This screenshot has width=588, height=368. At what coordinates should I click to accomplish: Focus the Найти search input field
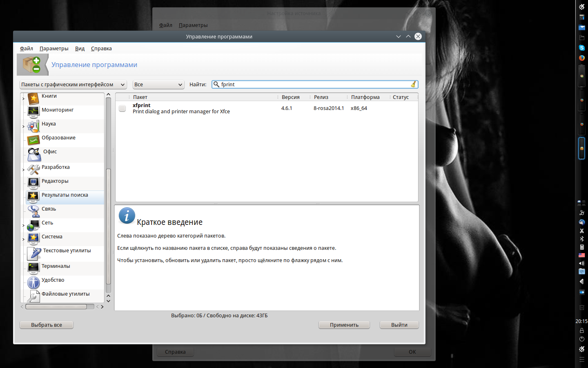315,85
